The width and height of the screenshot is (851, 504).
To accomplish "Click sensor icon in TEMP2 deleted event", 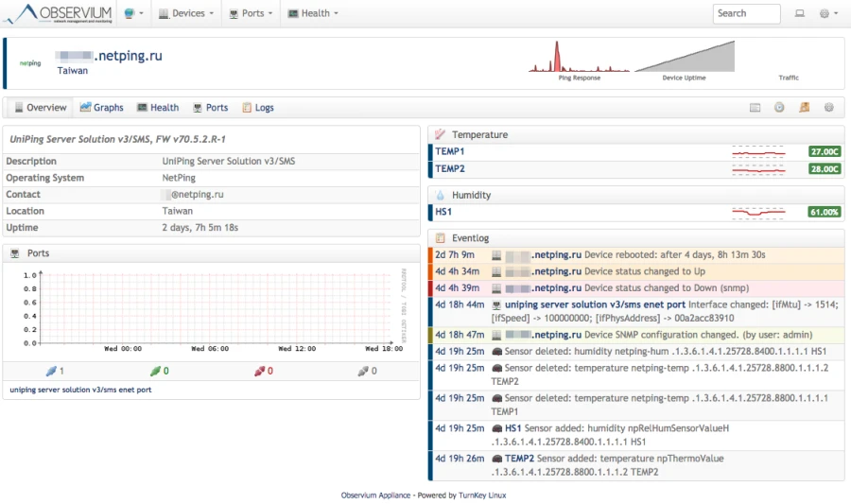I will pos(496,368).
